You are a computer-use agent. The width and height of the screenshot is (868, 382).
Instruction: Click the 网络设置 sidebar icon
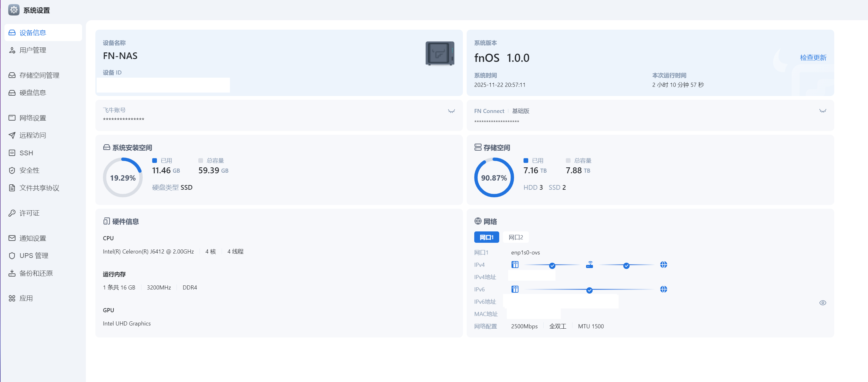[x=12, y=118]
